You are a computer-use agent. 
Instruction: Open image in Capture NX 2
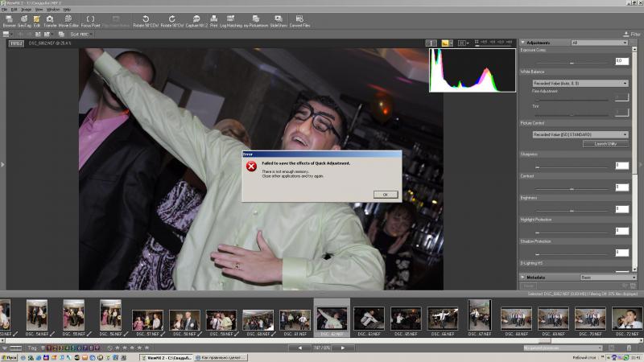pos(196,22)
